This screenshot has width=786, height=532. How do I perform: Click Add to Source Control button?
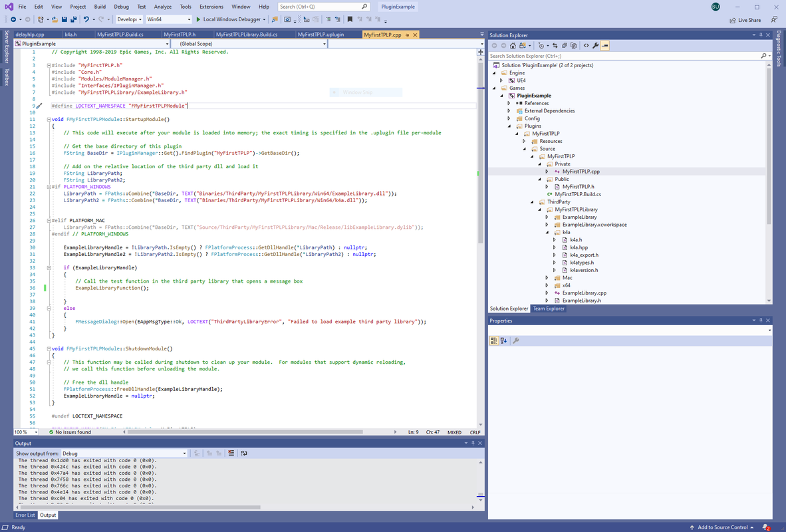click(722, 527)
